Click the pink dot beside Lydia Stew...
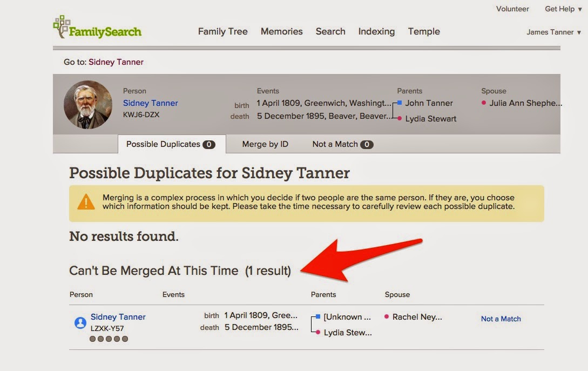The height and width of the screenshot is (371, 588). 318,332
